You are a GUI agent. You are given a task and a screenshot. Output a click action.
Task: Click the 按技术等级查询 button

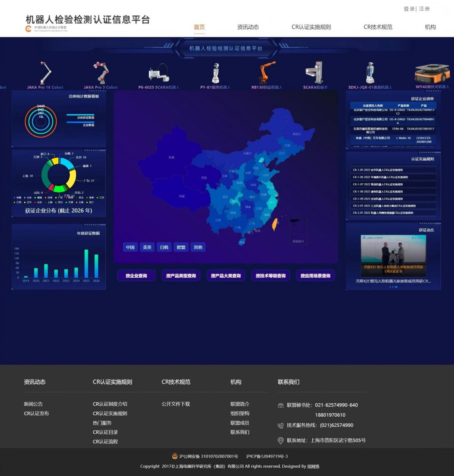tap(270, 276)
